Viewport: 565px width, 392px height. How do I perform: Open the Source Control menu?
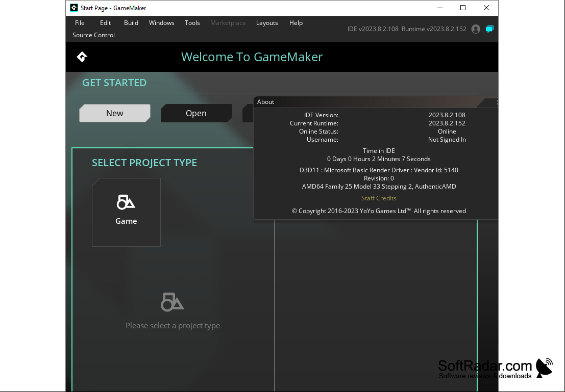coord(93,35)
